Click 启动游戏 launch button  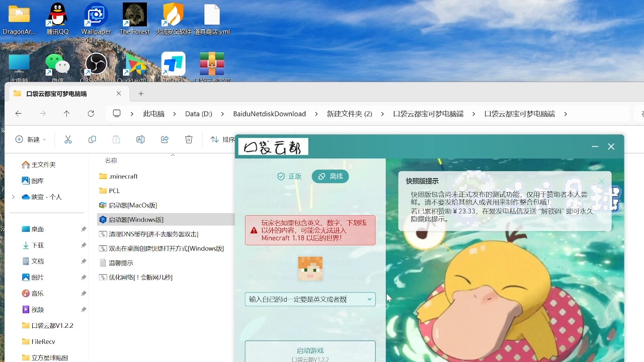click(x=310, y=352)
